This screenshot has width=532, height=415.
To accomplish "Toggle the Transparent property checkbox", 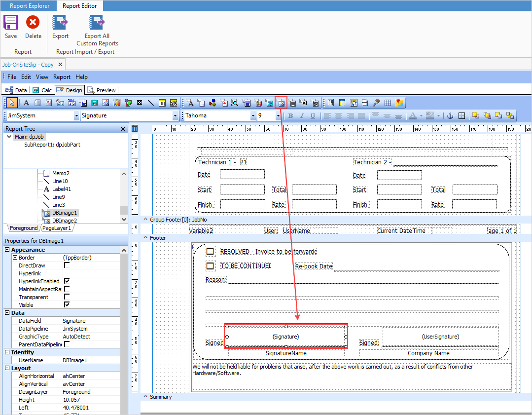I will coord(67,297).
